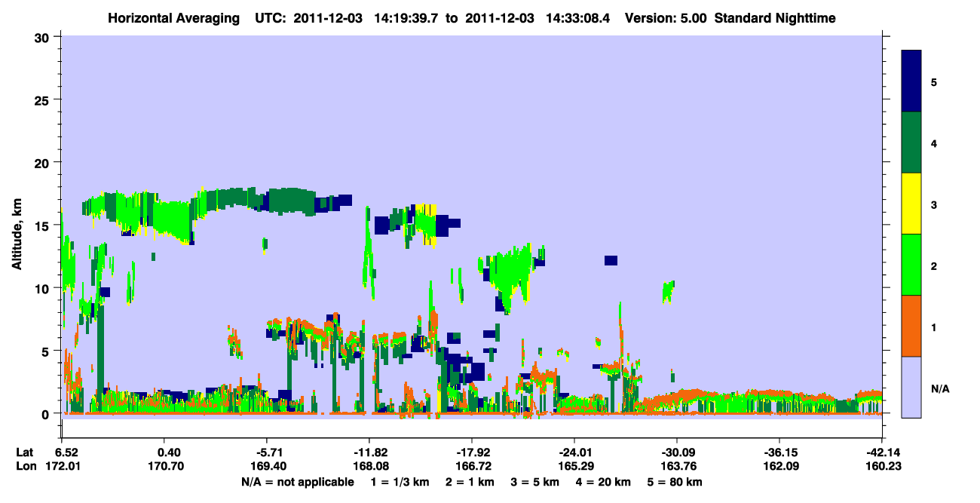Click the longitude value '162.09'
This screenshot has width=980, height=503.
point(779,466)
